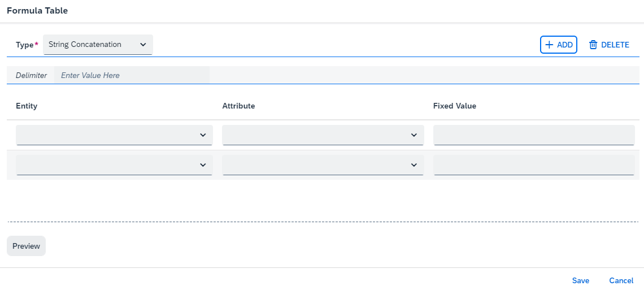Click the Formula Table dialog title
This screenshot has height=290, width=644.
(x=37, y=11)
